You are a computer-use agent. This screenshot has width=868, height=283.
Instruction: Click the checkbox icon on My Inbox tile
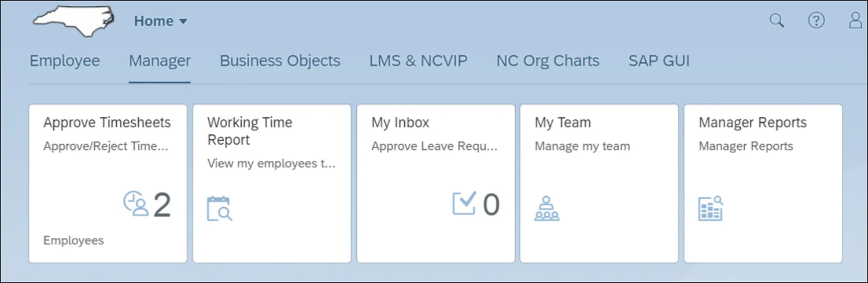click(464, 203)
